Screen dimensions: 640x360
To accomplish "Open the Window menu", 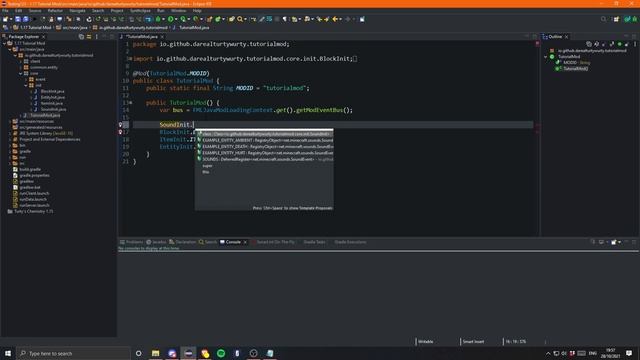I will [x=178, y=11].
